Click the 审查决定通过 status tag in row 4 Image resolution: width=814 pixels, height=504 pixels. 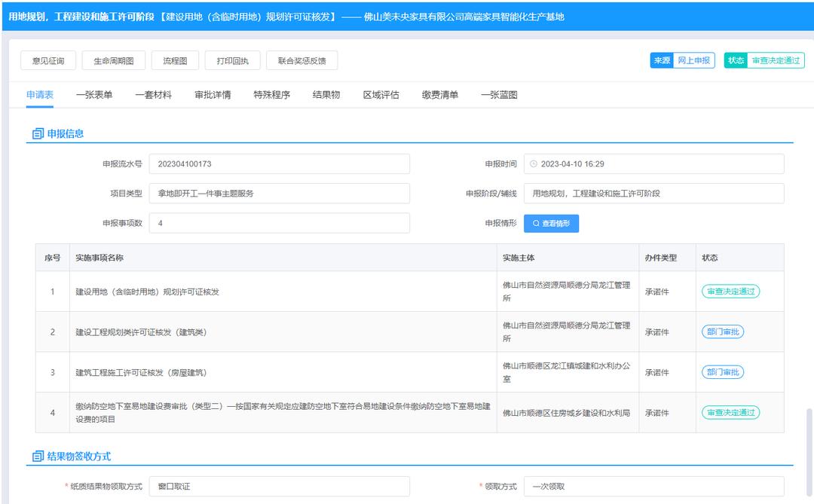click(x=730, y=413)
